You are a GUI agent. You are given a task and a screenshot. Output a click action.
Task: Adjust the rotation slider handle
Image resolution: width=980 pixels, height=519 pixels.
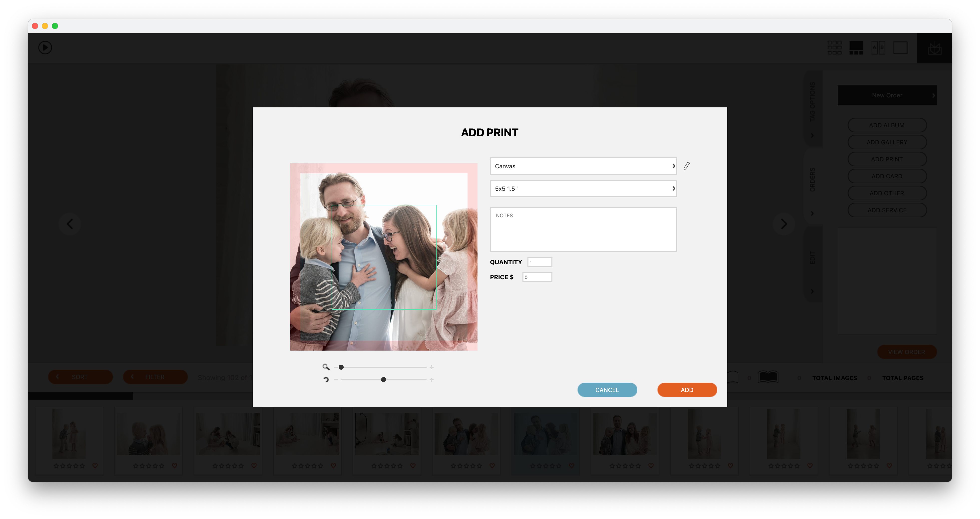pyautogui.click(x=383, y=379)
